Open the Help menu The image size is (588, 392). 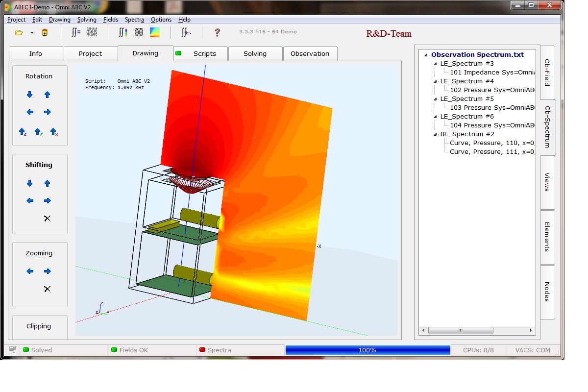(x=184, y=20)
